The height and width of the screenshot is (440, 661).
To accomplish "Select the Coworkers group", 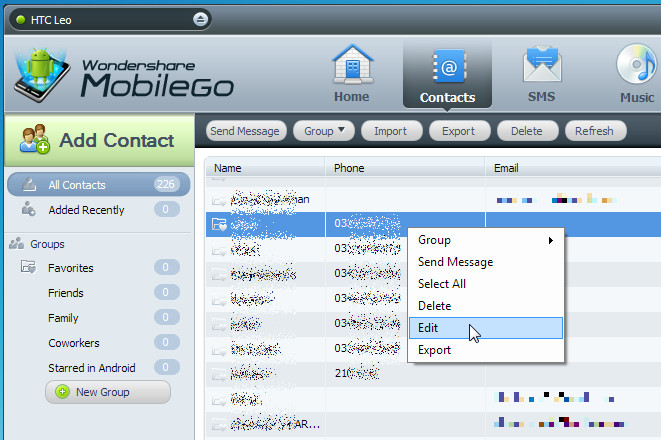I will (x=99, y=343).
